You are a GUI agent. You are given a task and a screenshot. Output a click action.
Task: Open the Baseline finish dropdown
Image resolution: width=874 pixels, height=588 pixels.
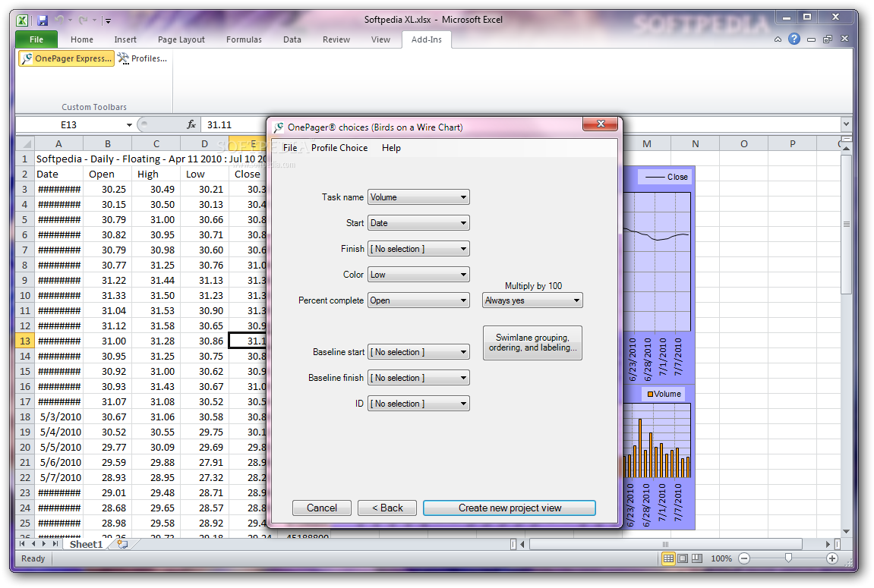[418, 378]
